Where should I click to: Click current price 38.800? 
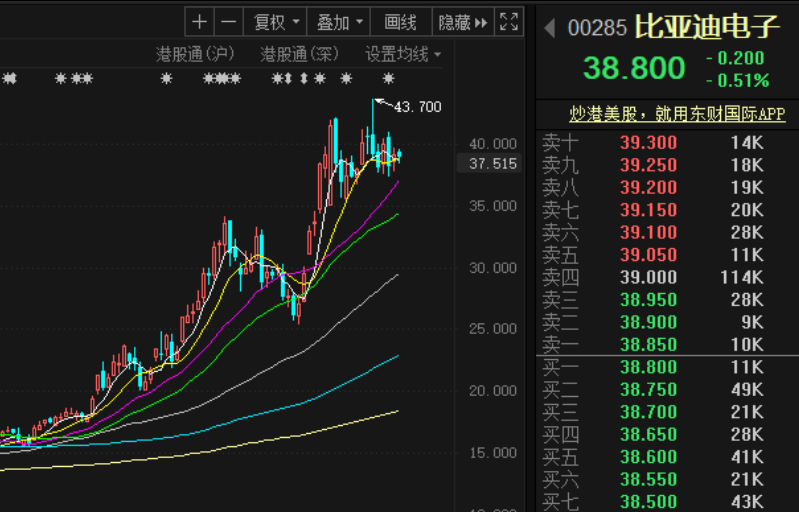(634, 68)
